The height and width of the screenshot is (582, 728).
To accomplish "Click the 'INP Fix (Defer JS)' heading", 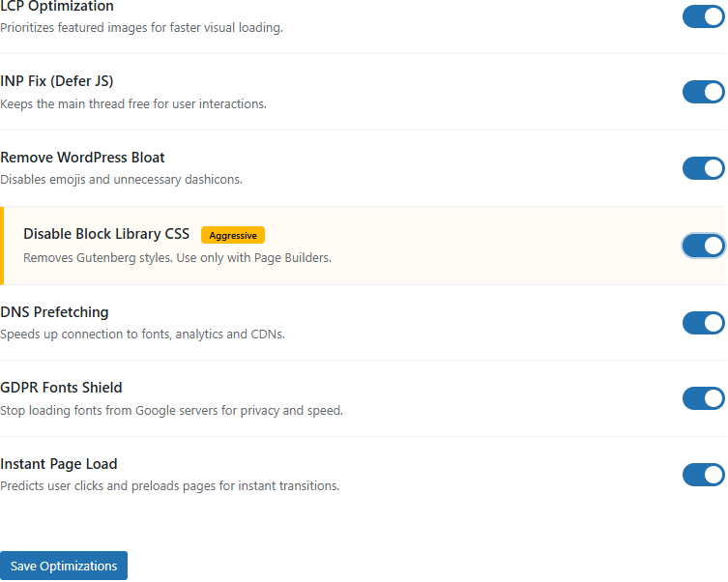I will click(x=57, y=81).
